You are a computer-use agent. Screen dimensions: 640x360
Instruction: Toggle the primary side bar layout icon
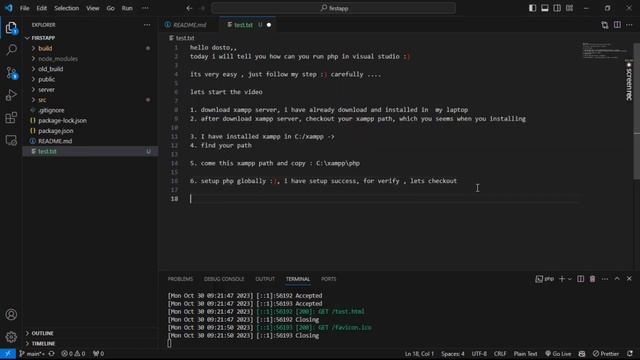pos(532,8)
